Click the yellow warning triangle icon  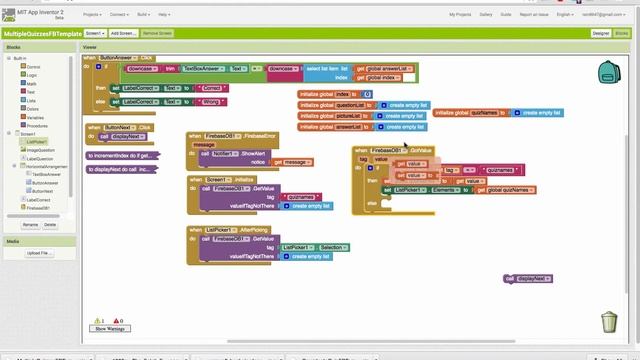pyautogui.click(x=97, y=321)
